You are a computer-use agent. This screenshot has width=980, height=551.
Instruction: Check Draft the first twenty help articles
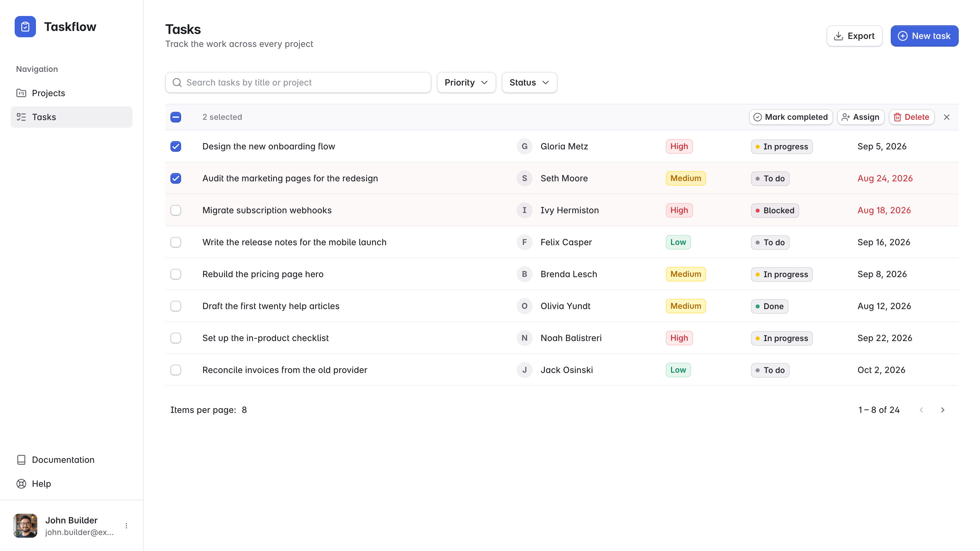[x=176, y=306]
